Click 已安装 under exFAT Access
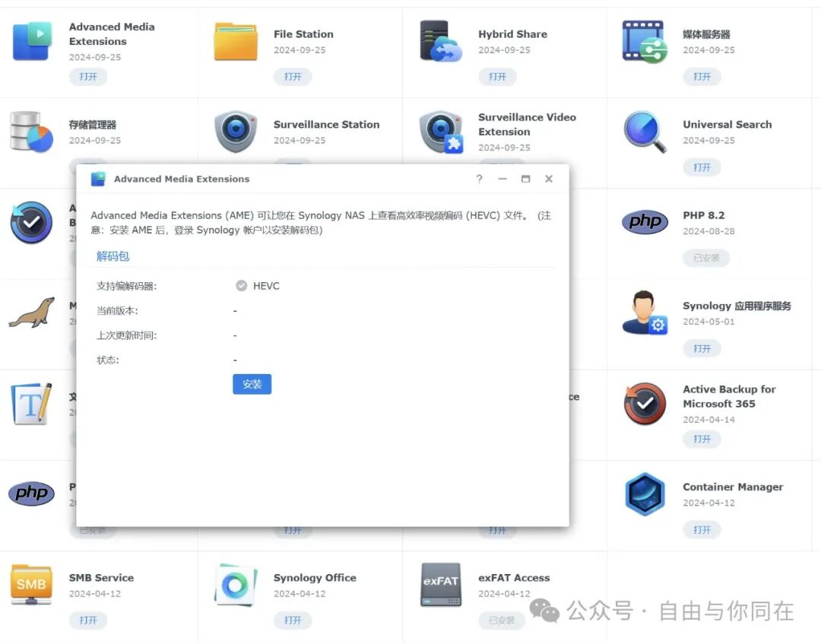821x644 pixels. [502, 620]
